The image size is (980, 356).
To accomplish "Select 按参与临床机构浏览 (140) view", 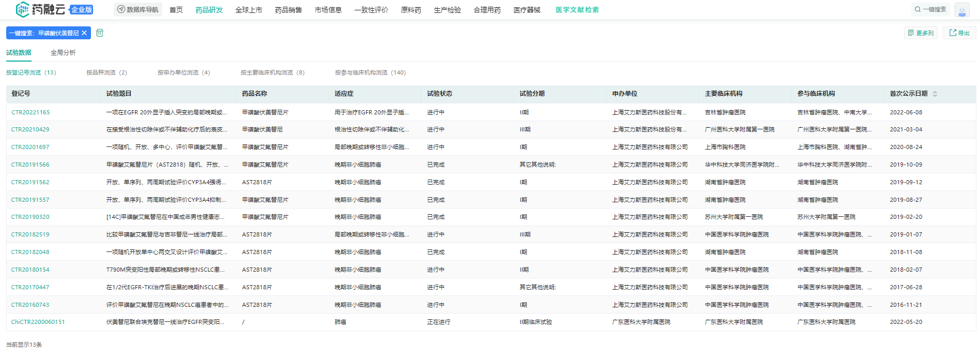I will point(370,72).
